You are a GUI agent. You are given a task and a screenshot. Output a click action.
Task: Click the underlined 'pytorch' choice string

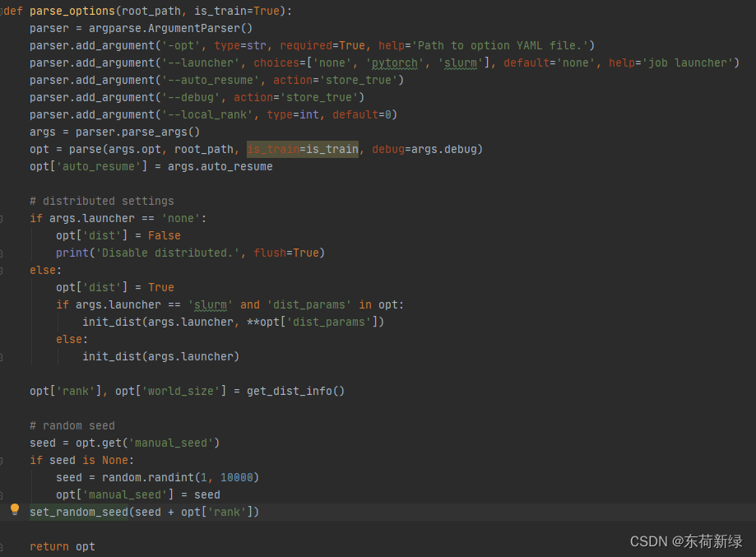[x=394, y=63]
